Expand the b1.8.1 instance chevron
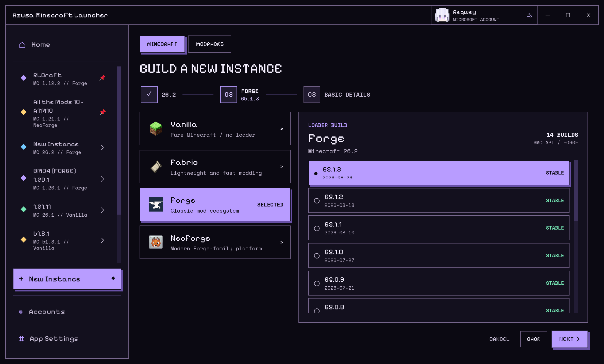 pyautogui.click(x=103, y=240)
